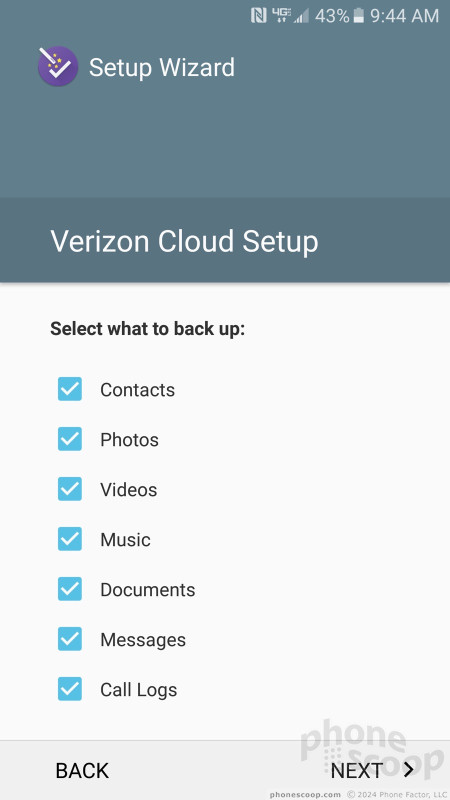Tap the 9:44 AM clock
The width and height of the screenshot is (450, 800).
[405, 16]
